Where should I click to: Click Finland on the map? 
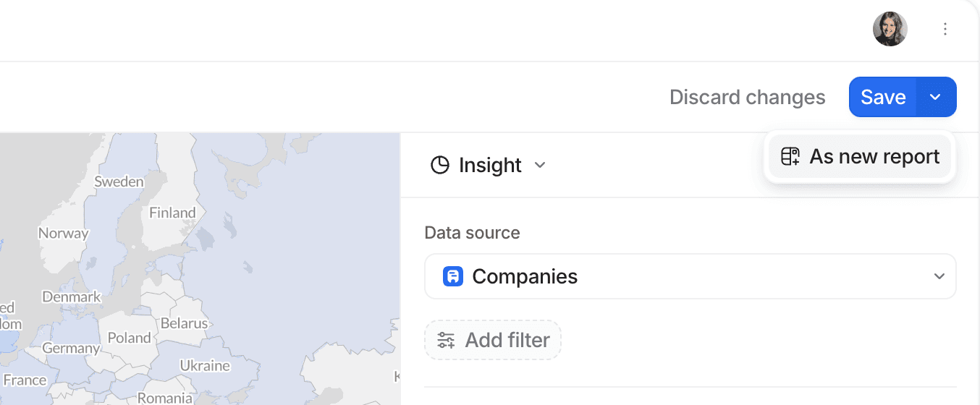tap(172, 213)
